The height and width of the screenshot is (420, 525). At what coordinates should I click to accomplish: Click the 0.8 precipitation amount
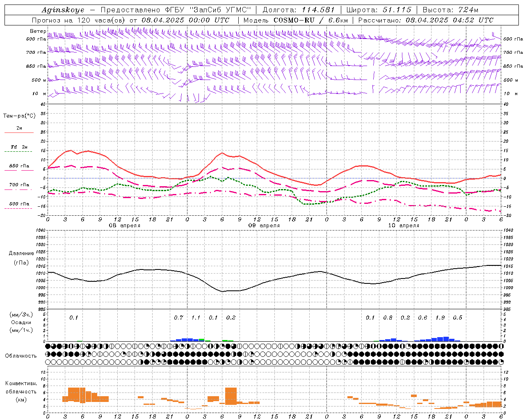tap(388, 317)
